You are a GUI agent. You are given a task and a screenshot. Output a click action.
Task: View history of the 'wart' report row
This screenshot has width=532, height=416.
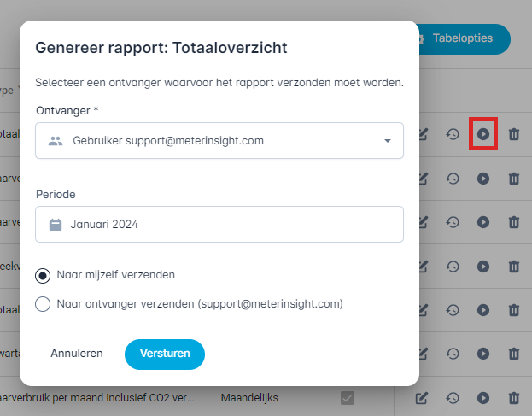click(x=453, y=354)
